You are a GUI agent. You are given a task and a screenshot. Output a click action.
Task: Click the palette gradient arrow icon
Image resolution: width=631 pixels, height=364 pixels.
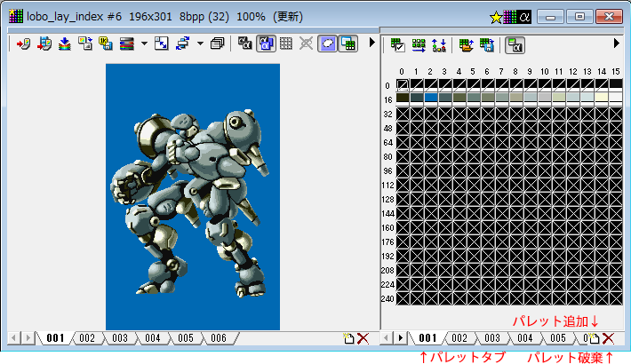coord(419,45)
